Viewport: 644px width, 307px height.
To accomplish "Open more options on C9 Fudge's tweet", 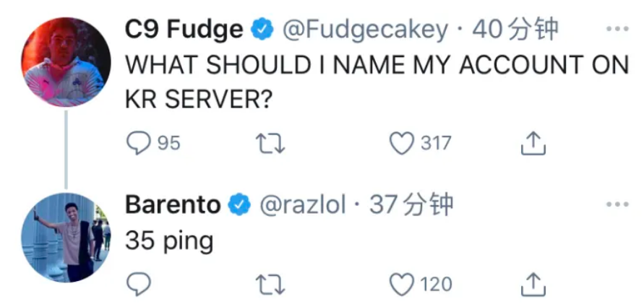I will [x=617, y=30].
